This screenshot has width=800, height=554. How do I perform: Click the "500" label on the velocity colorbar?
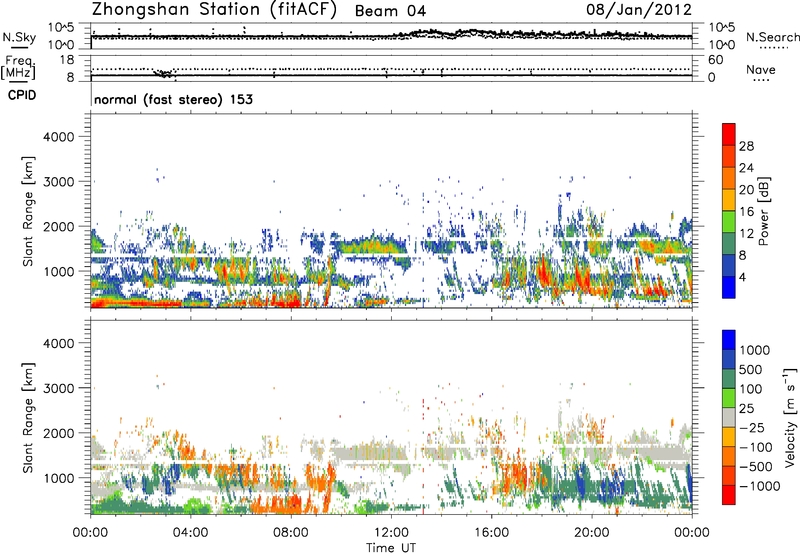pyautogui.click(x=750, y=370)
